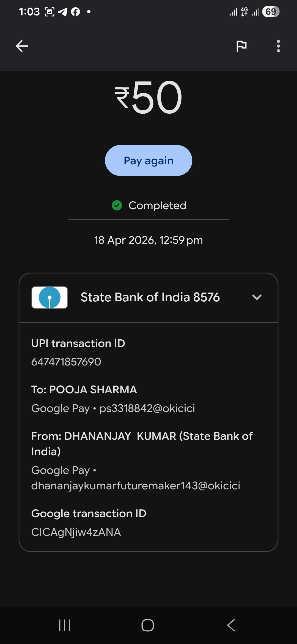Tap the sender UPI address dhananjaykumarfuturemaker143@okicici

point(136,485)
